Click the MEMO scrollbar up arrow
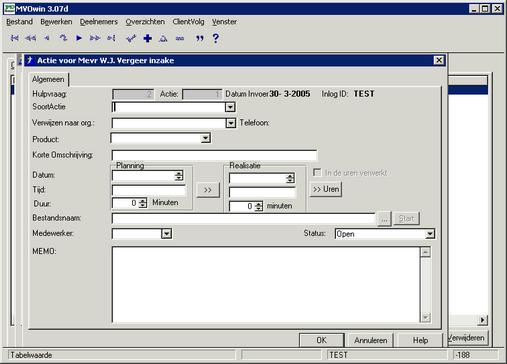This screenshot has height=364, width=507. [425, 252]
